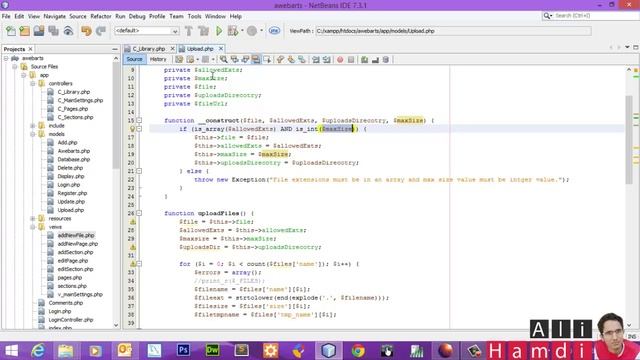
Task: Open the File menu
Action: click(x=6, y=16)
